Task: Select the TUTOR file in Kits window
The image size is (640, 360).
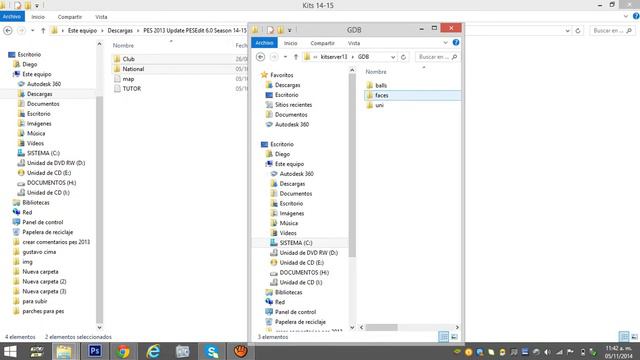Action: pyautogui.click(x=131, y=89)
